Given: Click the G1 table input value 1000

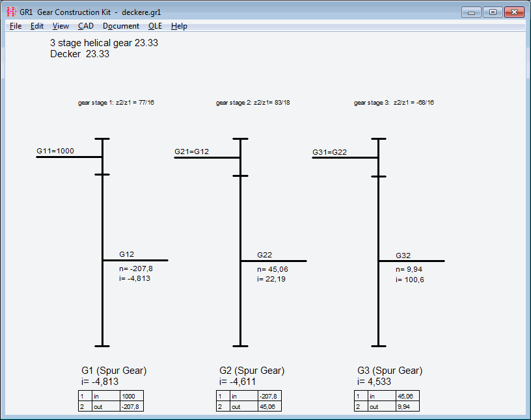Looking at the screenshot, I should point(131,396).
